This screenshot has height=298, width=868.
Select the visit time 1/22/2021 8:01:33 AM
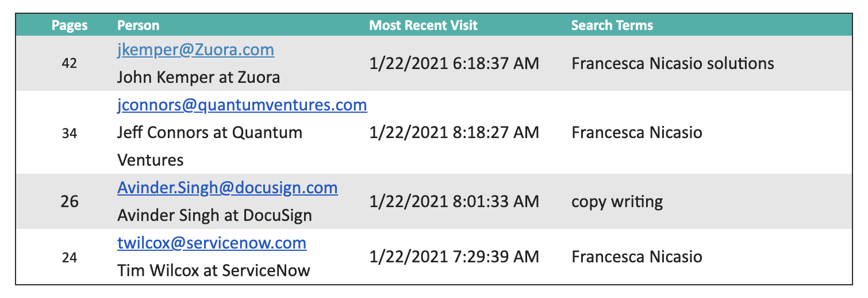pyautogui.click(x=454, y=202)
